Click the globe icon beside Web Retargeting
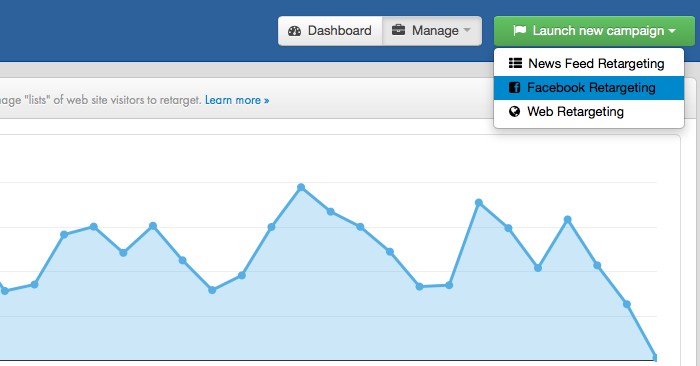This screenshot has height=366, width=700. 515,112
